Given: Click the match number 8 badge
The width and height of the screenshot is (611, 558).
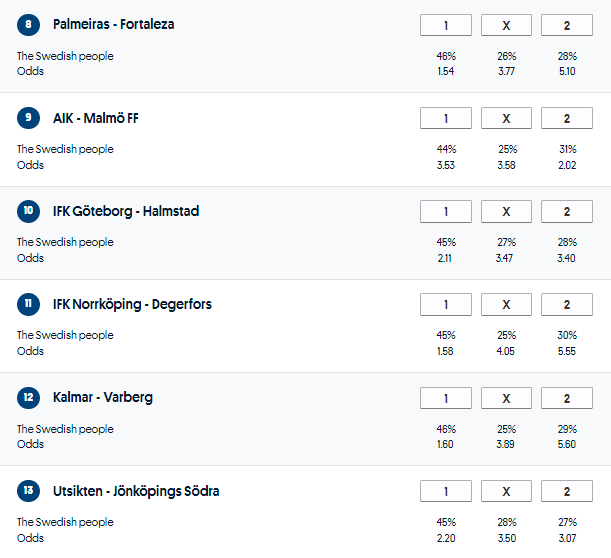Looking at the screenshot, I should point(29,25).
